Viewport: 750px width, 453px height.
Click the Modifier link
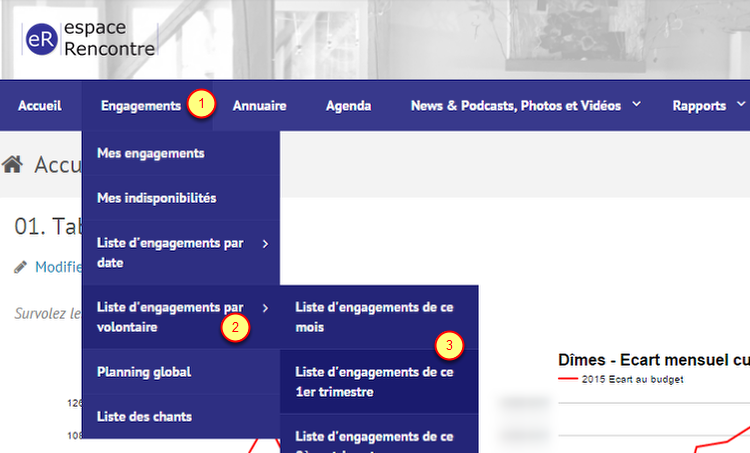point(58,267)
